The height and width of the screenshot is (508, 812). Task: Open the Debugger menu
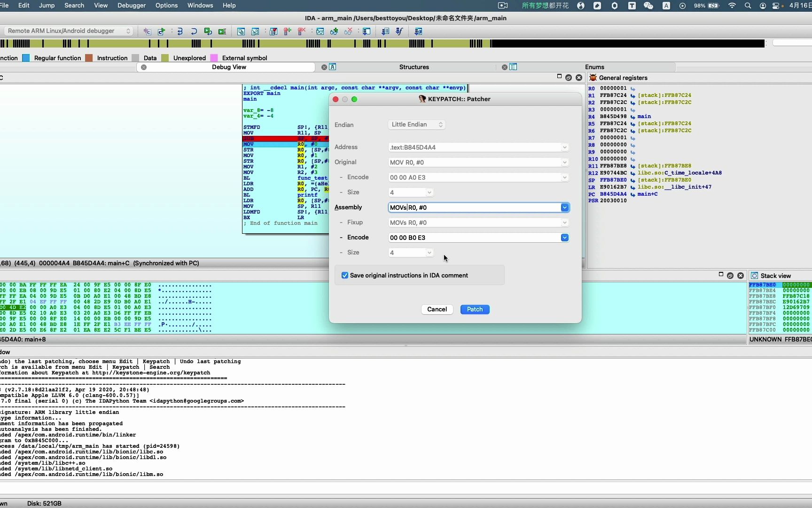(x=132, y=6)
